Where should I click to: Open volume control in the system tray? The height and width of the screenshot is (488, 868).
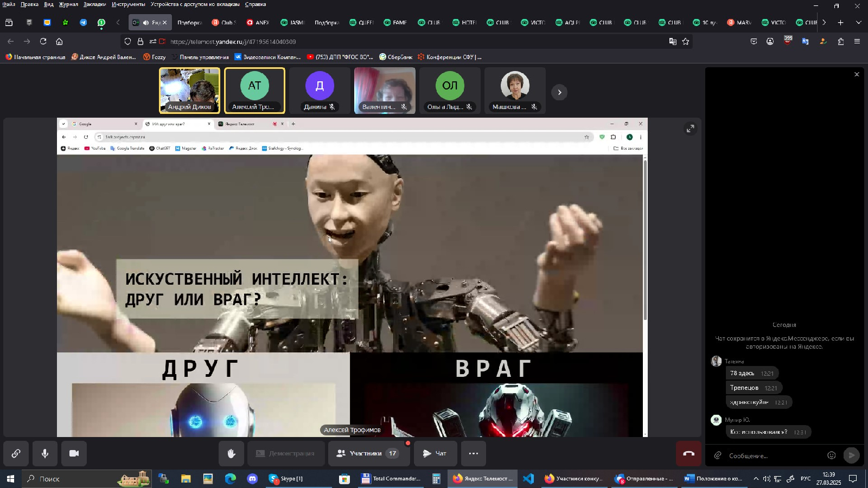[x=766, y=479]
